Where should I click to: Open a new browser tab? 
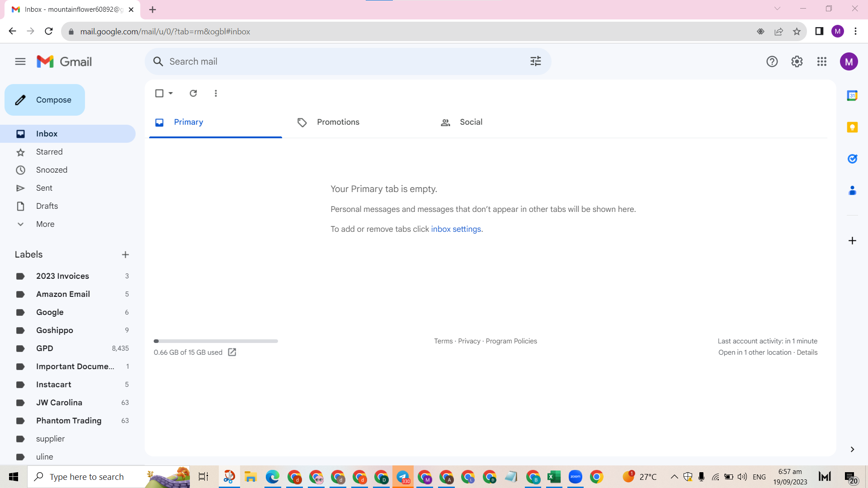click(152, 9)
